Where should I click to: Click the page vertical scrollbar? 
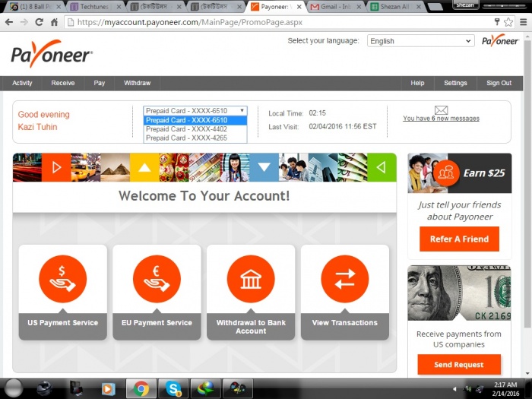(x=527, y=183)
